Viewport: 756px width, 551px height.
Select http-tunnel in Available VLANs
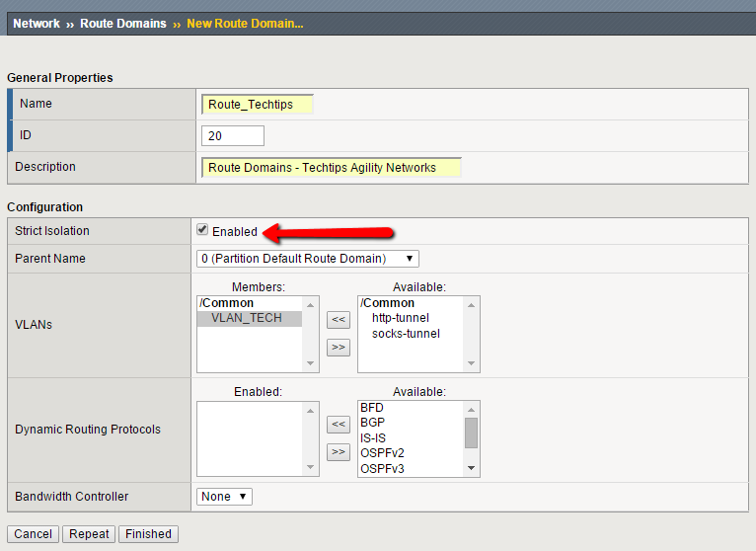pos(400,318)
